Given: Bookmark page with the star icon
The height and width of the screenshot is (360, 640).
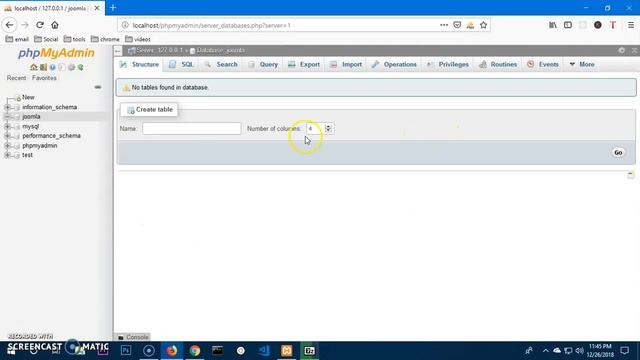Looking at the screenshot, I should coord(483,25).
